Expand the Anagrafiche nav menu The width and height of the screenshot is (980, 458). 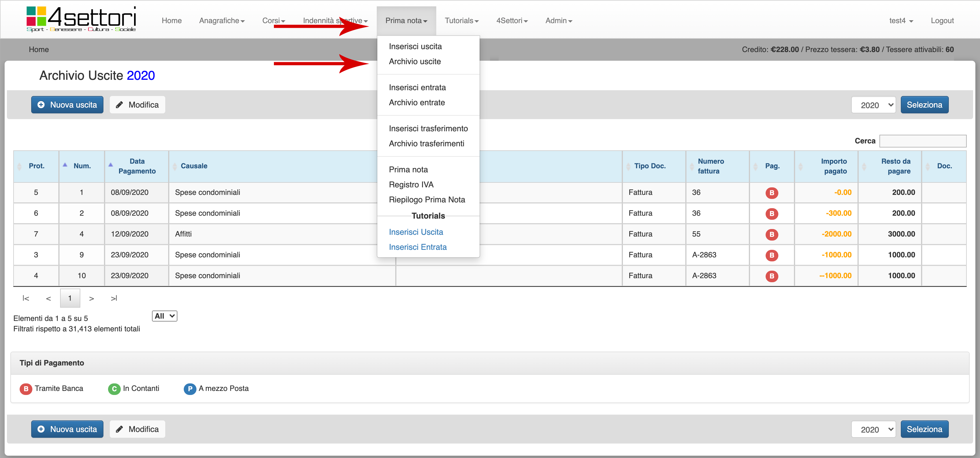pos(221,21)
